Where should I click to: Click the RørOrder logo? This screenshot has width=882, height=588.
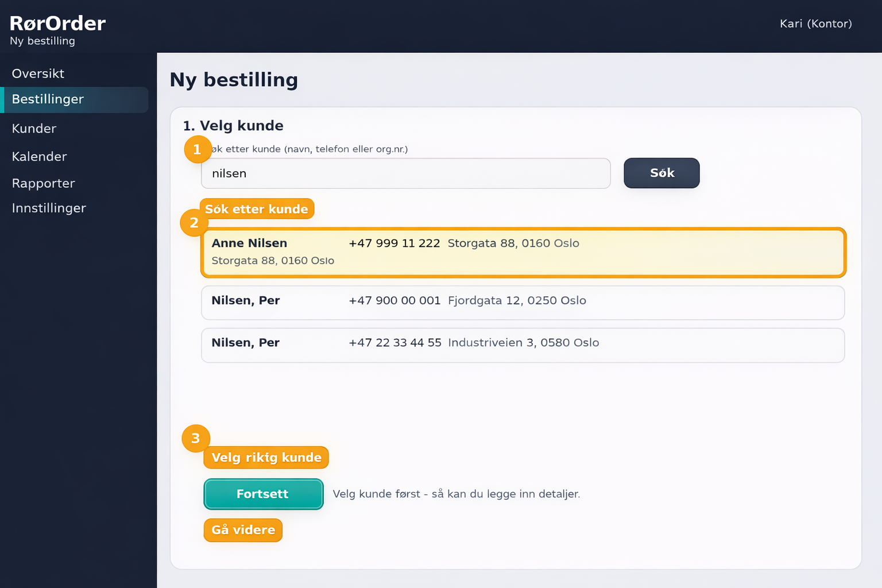(57, 24)
